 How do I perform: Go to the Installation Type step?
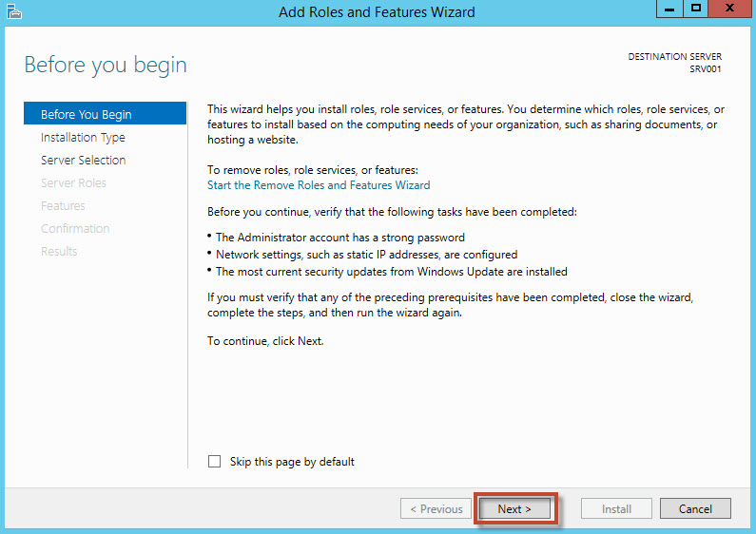point(83,138)
